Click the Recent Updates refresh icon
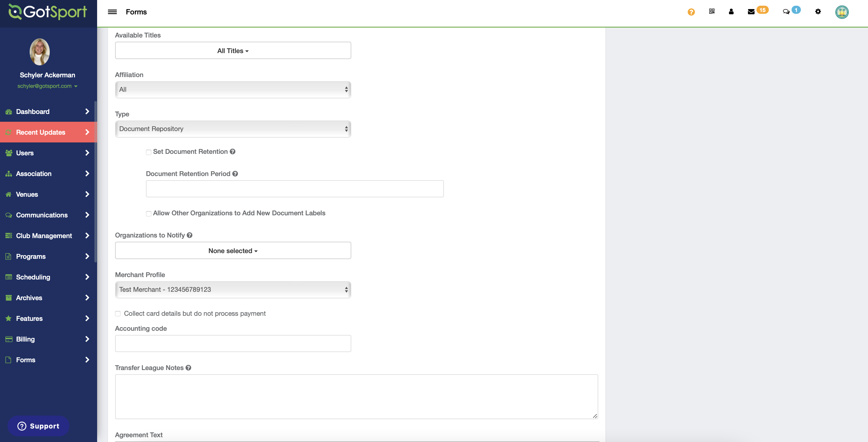The image size is (868, 442). click(9, 132)
